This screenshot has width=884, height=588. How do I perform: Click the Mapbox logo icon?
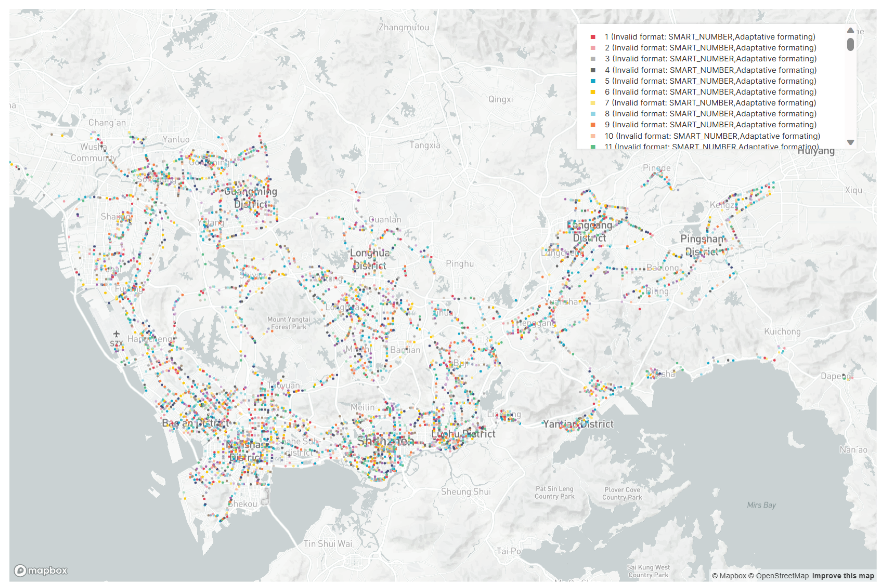click(x=20, y=570)
